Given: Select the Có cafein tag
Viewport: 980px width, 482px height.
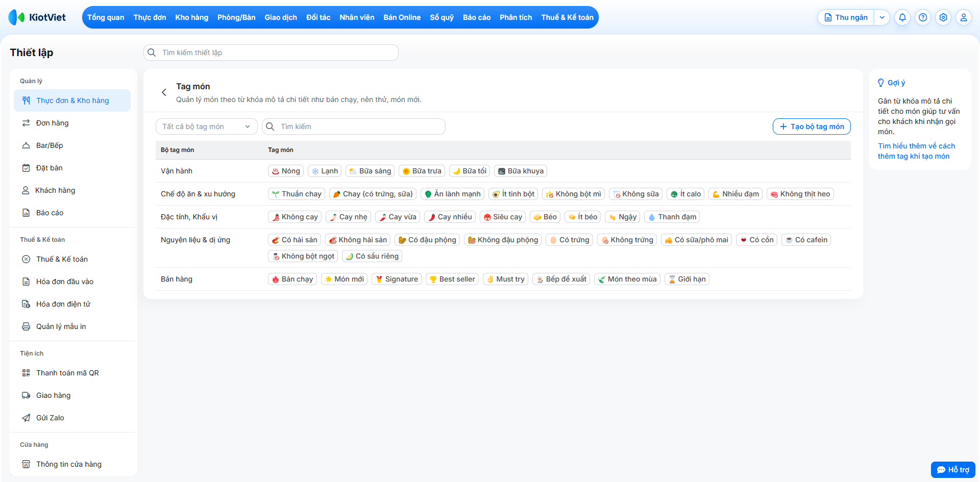Looking at the screenshot, I should (x=806, y=240).
